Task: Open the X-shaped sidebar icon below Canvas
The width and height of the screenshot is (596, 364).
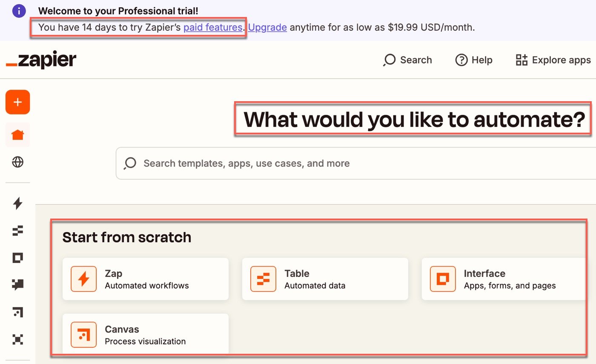Action: click(17, 339)
